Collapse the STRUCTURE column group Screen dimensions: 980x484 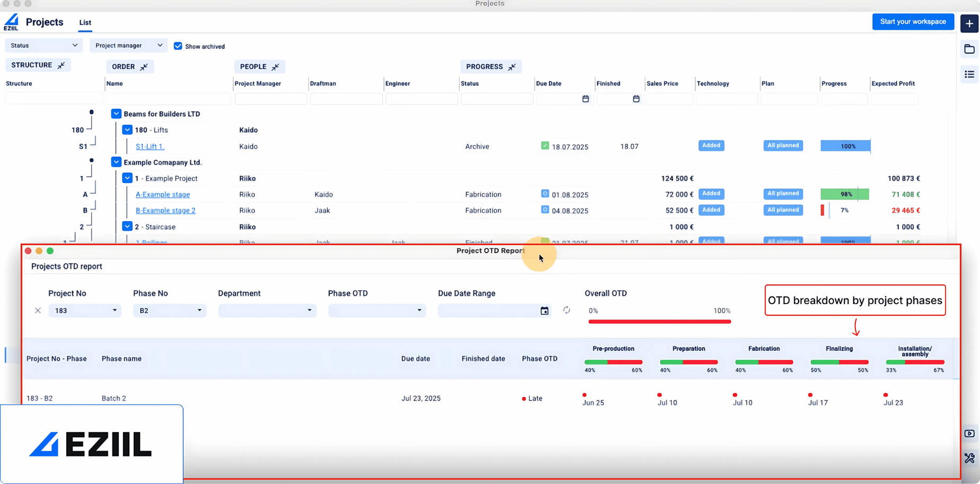tap(62, 65)
